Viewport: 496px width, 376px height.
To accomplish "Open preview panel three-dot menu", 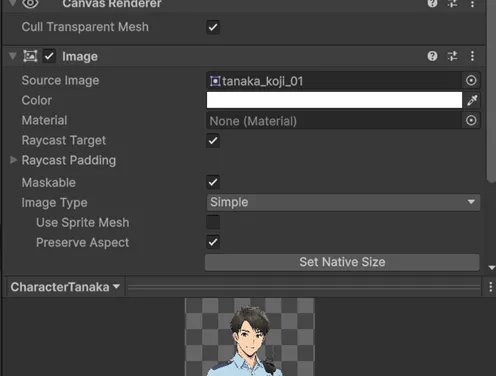I will [x=490, y=287].
